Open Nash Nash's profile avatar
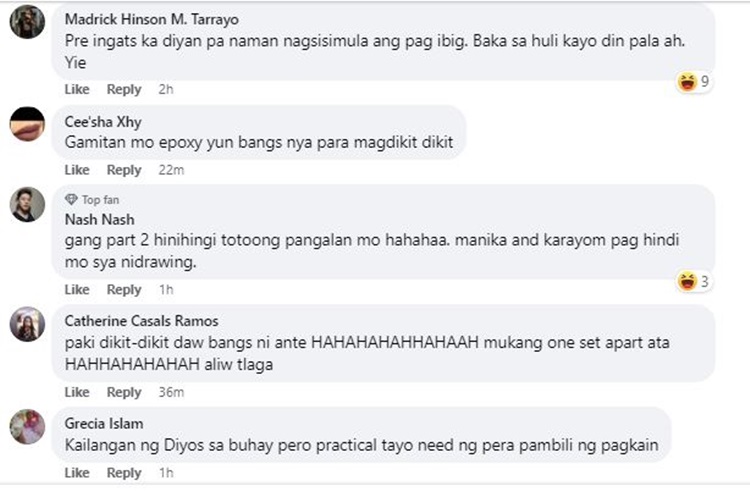Screen dimensions: 750x491 (27, 204)
